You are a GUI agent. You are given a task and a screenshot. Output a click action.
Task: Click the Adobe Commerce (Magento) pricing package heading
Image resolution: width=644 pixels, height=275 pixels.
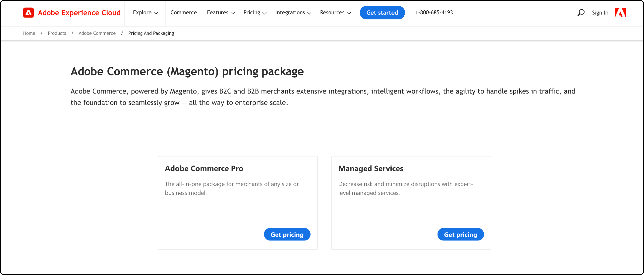coord(187,71)
